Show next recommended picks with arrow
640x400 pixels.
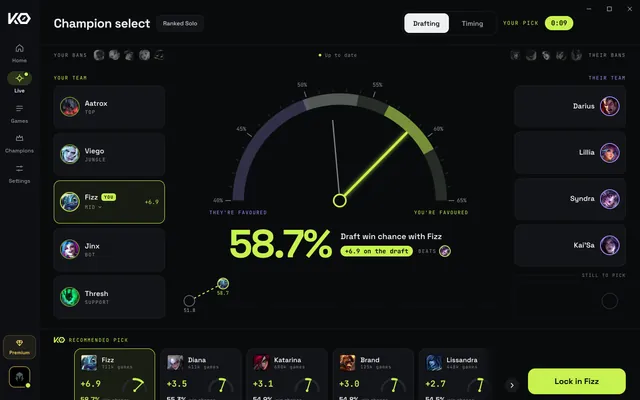pyautogui.click(x=512, y=385)
